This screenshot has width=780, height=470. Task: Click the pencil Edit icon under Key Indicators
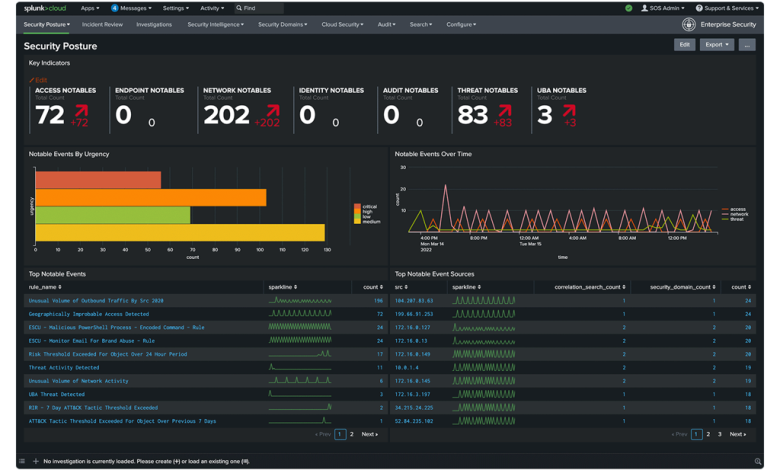(31, 80)
